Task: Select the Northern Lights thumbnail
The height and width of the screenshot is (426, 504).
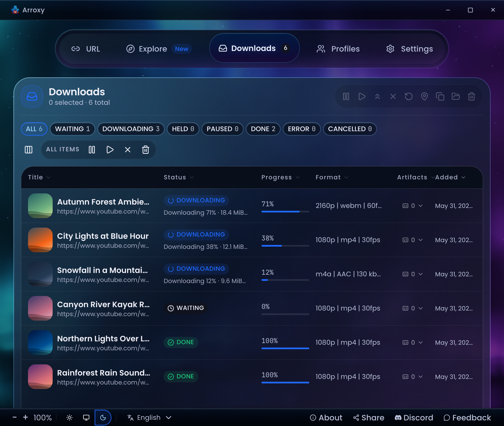Action: (40, 342)
